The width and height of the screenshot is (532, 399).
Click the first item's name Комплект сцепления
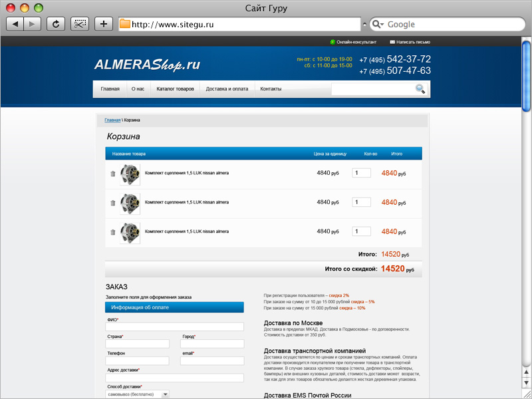coord(187,173)
